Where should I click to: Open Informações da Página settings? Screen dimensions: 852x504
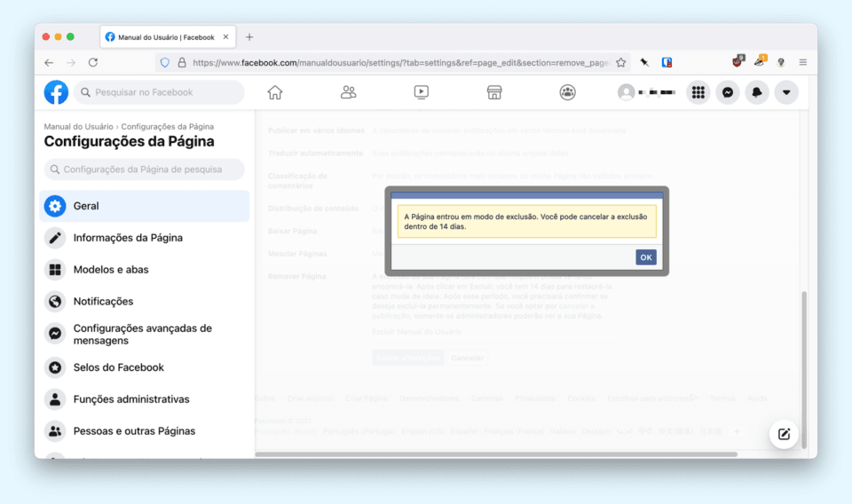[144, 238]
